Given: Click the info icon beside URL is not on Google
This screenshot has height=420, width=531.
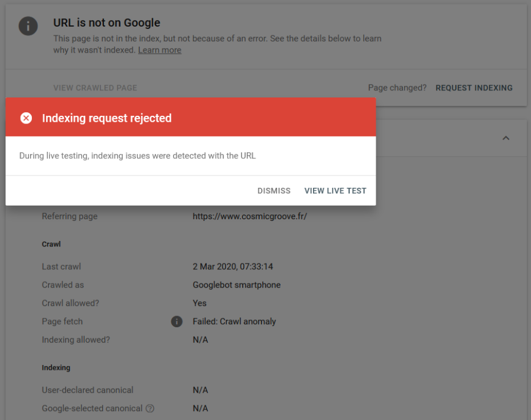Looking at the screenshot, I should 28,26.
